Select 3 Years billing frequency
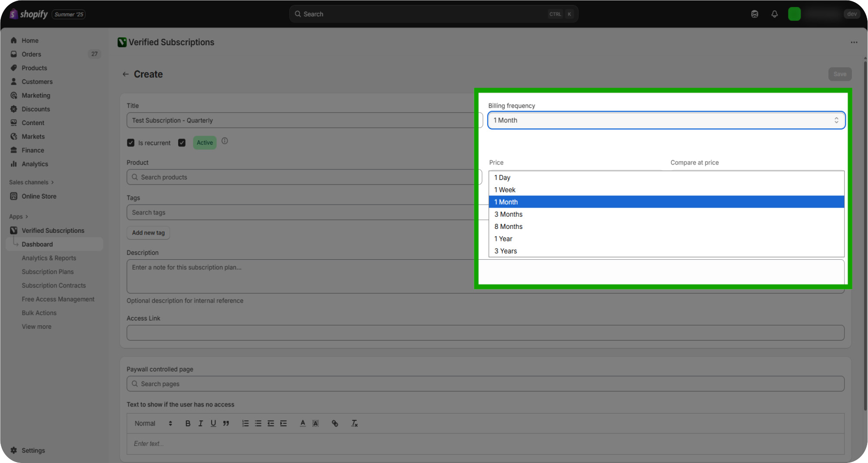This screenshot has height=463, width=868. pos(666,251)
